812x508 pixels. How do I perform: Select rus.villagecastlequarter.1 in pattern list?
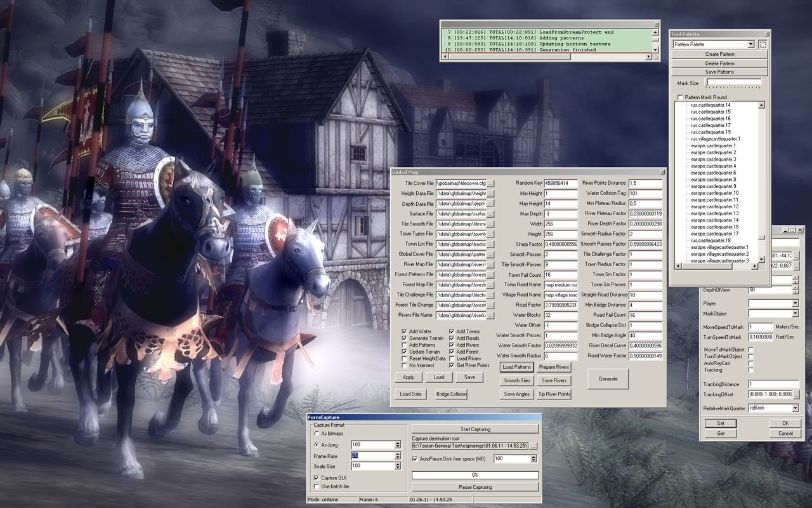tap(715, 138)
